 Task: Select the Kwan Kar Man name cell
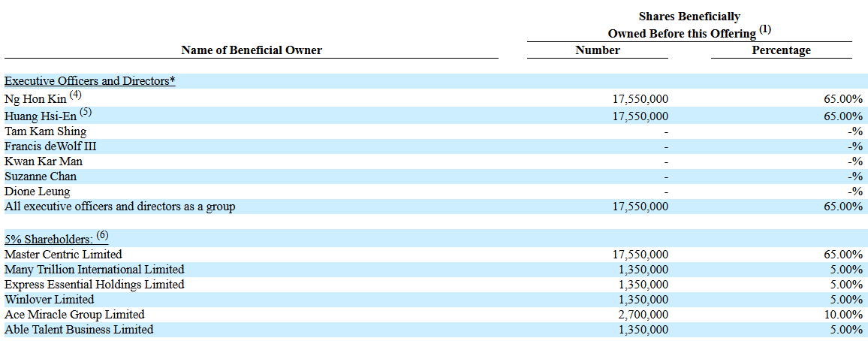click(44, 161)
